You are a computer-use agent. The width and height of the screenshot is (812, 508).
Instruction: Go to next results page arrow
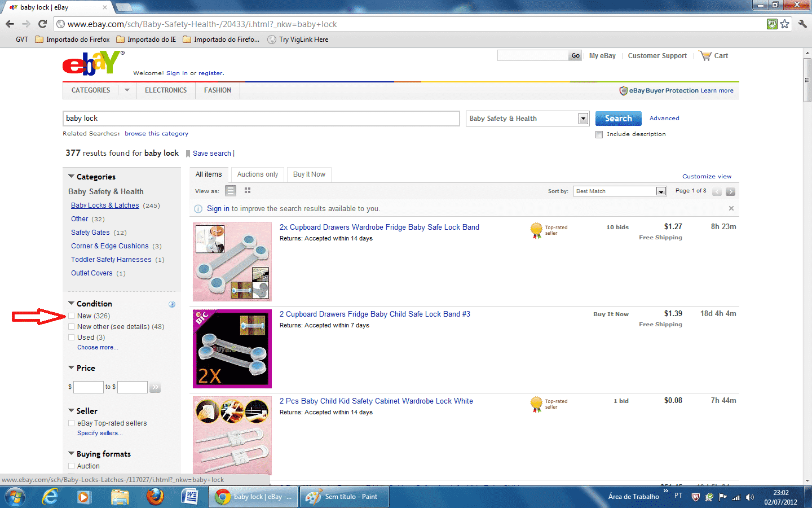(x=730, y=191)
